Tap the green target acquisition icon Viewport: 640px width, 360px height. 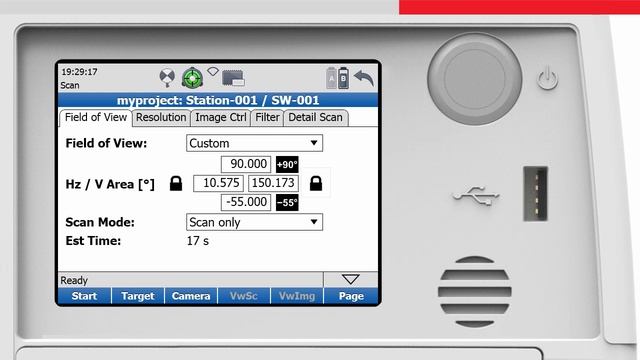click(x=192, y=78)
